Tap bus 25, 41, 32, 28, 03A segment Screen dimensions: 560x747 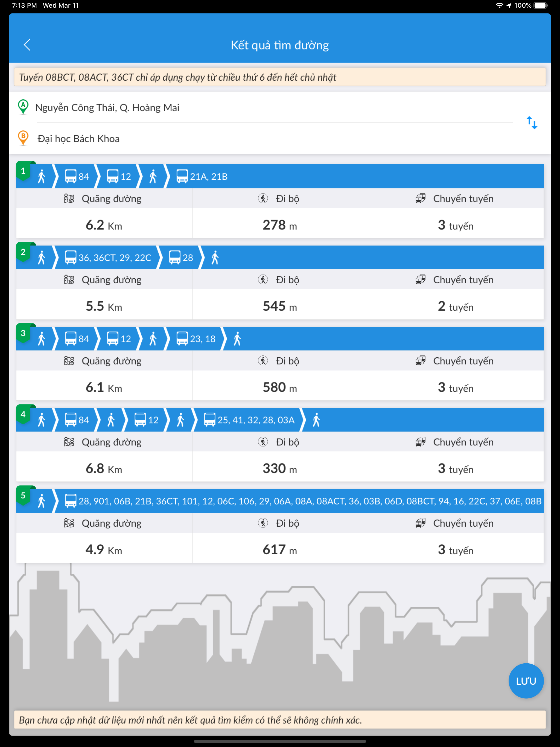point(249,420)
